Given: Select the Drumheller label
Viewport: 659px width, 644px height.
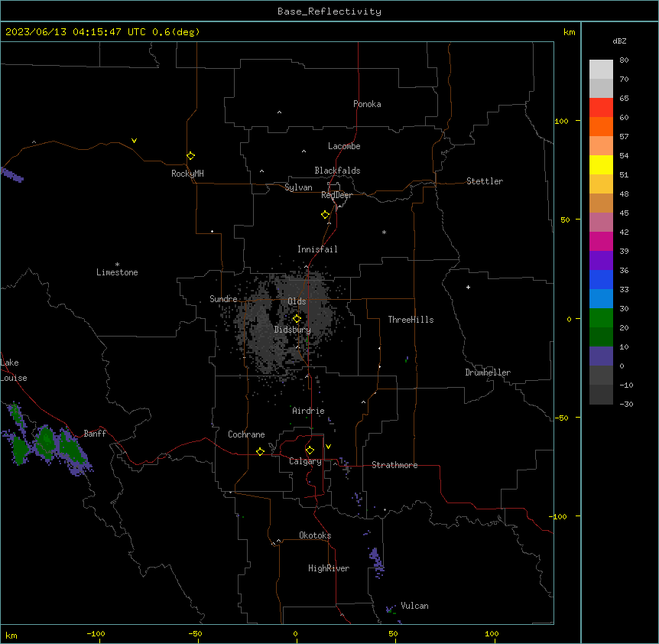Looking at the screenshot, I should 488,372.
